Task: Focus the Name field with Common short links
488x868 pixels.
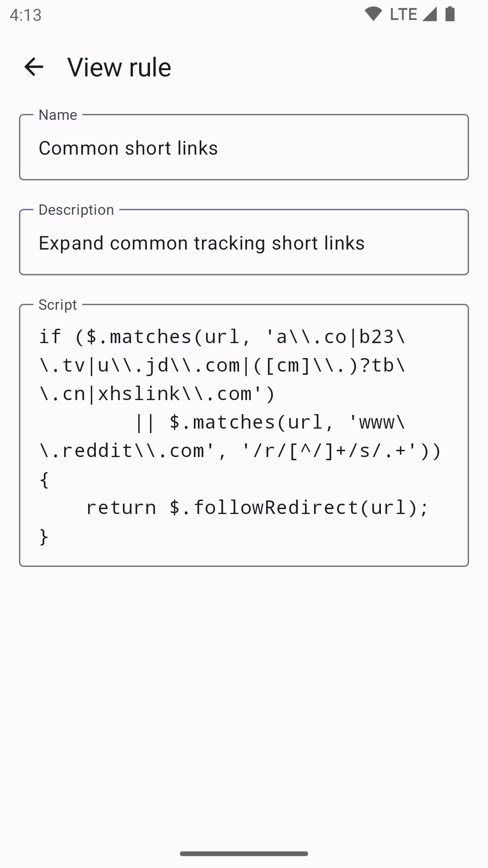Action: pyautogui.click(x=244, y=148)
